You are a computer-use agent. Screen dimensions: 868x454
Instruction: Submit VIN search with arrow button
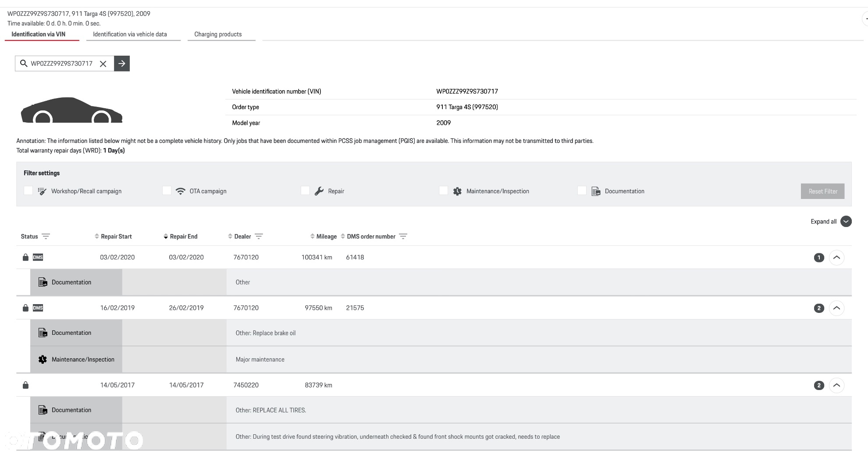[x=122, y=64]
